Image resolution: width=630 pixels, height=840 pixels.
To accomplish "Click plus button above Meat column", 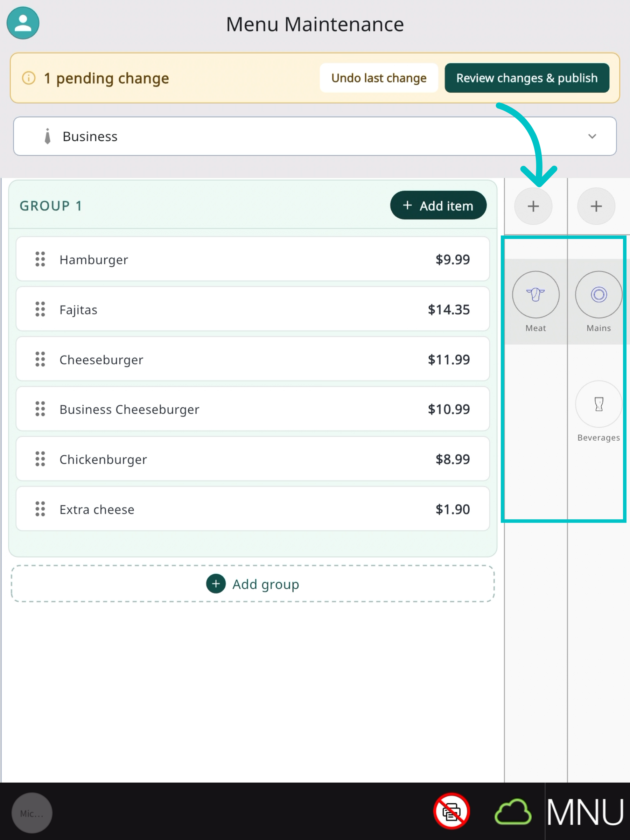I will 533,206.
